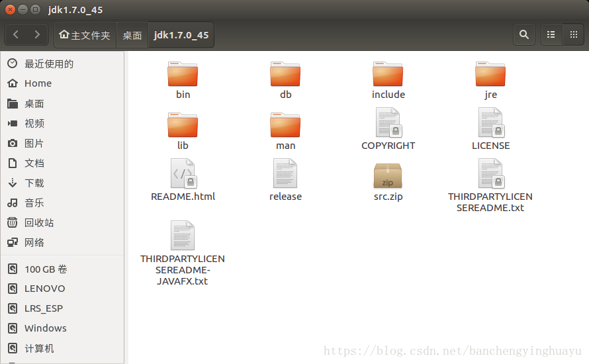The image size is (589, 364).
Task: Go forward with the right arrow
Action: [37, 34]
